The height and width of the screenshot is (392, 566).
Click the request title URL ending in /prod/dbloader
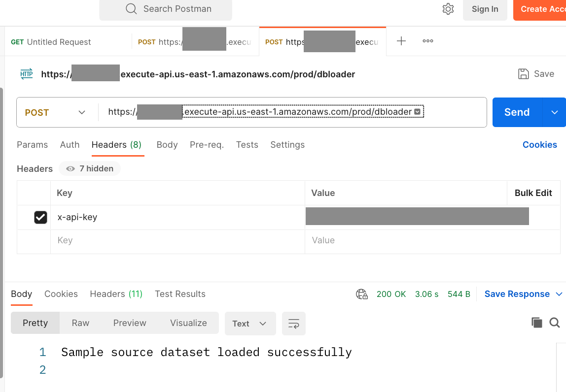tap(198, 74)
